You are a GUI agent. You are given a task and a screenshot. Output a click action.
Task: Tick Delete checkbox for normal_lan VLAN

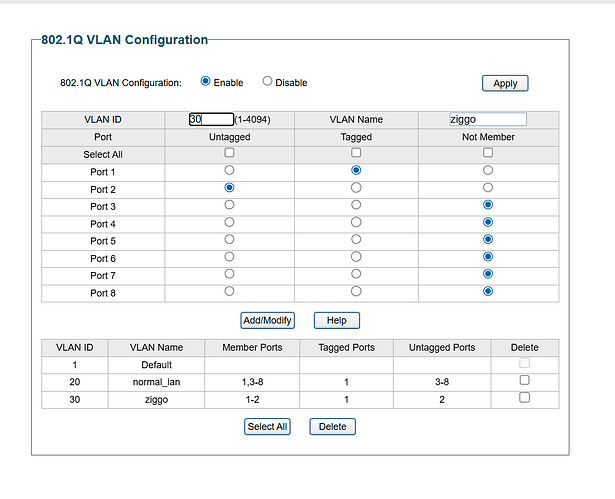(525, 380)
